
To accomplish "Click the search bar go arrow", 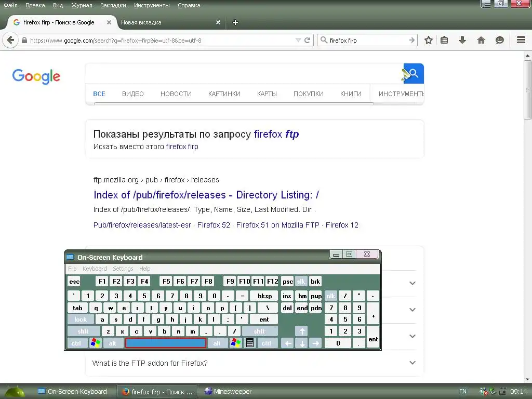I will (412, 41).
